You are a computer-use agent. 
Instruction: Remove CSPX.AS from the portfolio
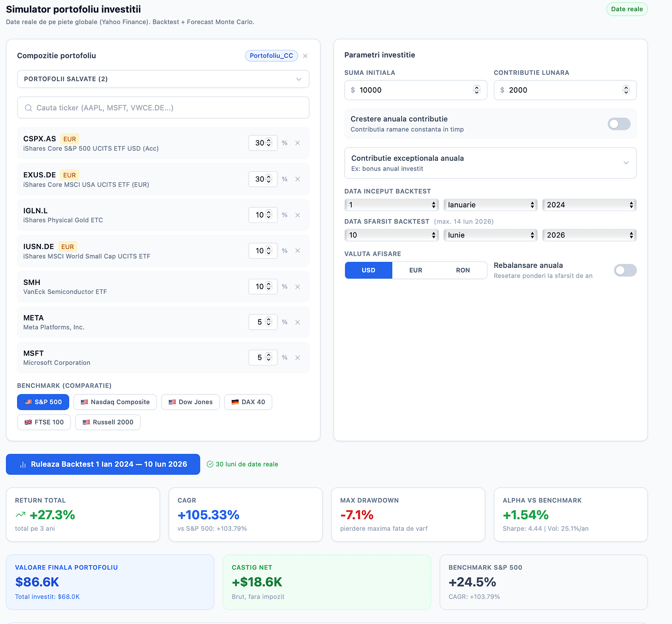tap(298, 143)
